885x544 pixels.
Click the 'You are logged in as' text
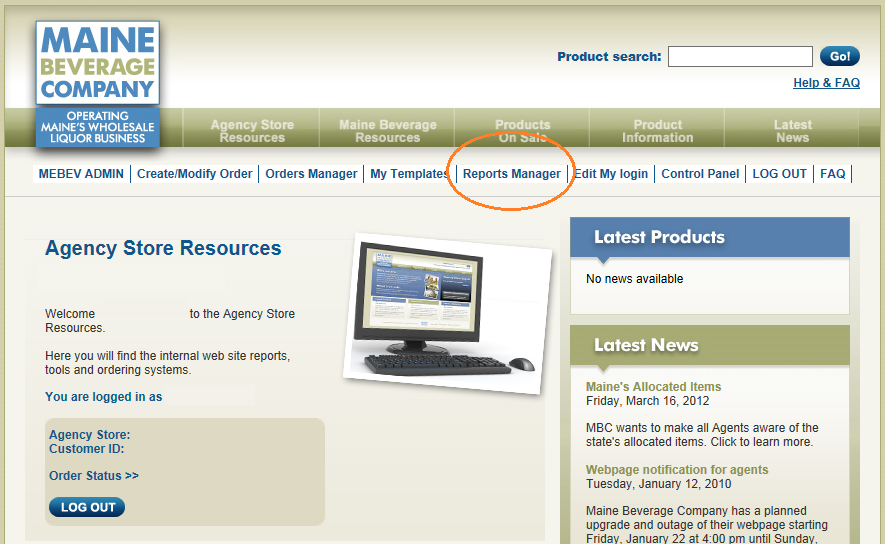pyautogui.click(x=103, y=397)
